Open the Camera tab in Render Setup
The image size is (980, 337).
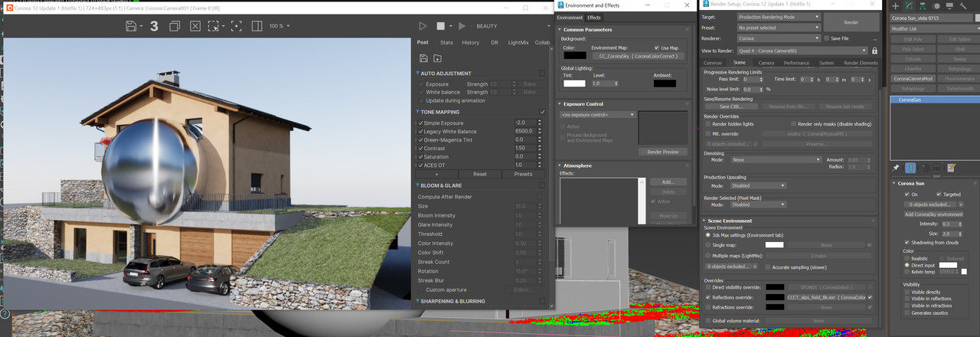[x=766, y=63]
